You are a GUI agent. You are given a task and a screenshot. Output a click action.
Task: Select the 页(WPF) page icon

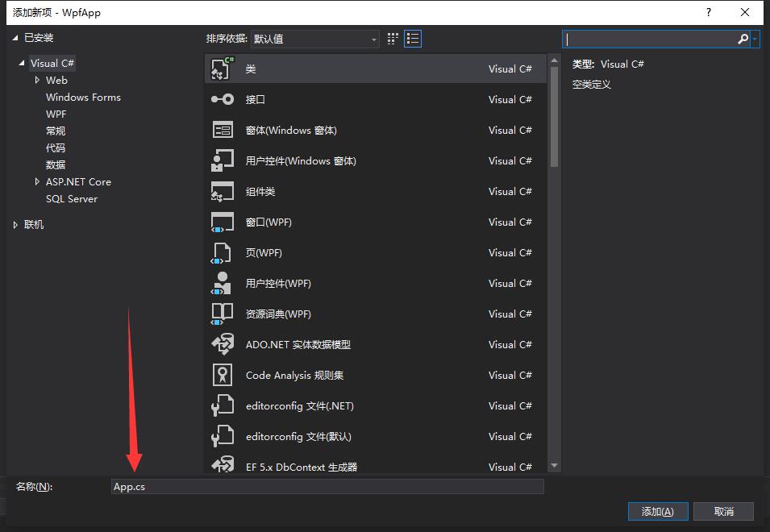click(x=221, y=253)
